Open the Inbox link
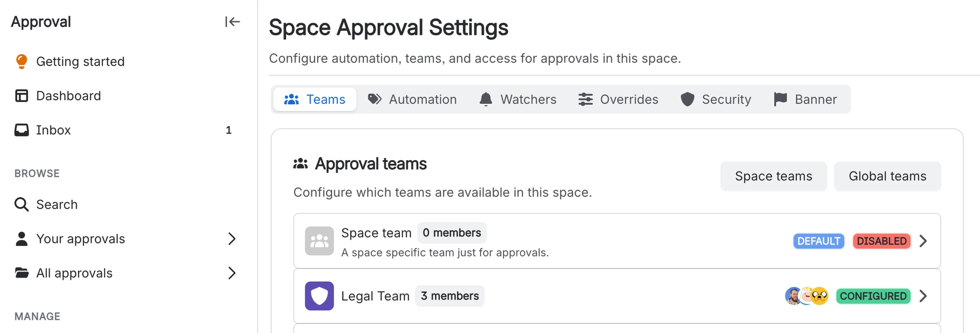This screenshot has width=980, height=333. pyautogui.click(x=54, y=130)
